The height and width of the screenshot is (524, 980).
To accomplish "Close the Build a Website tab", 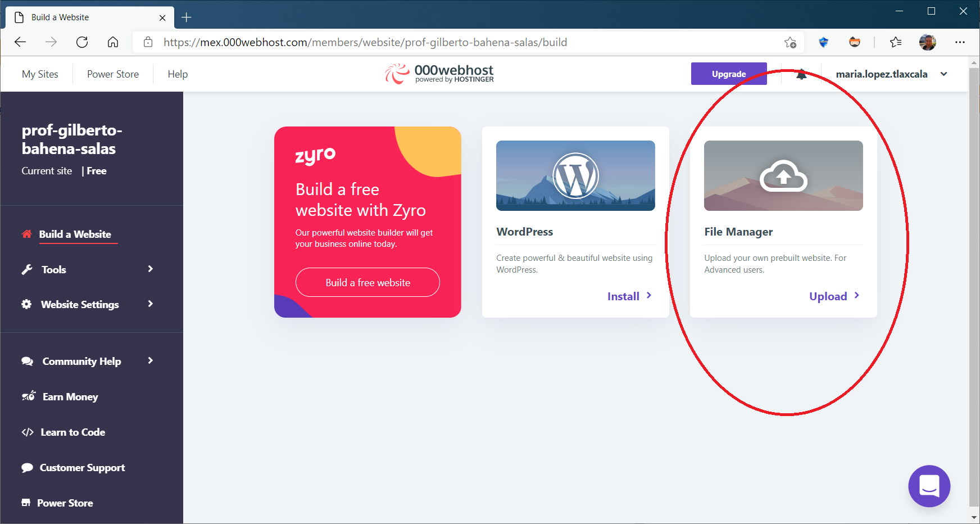I will click(x=162, y=17).
